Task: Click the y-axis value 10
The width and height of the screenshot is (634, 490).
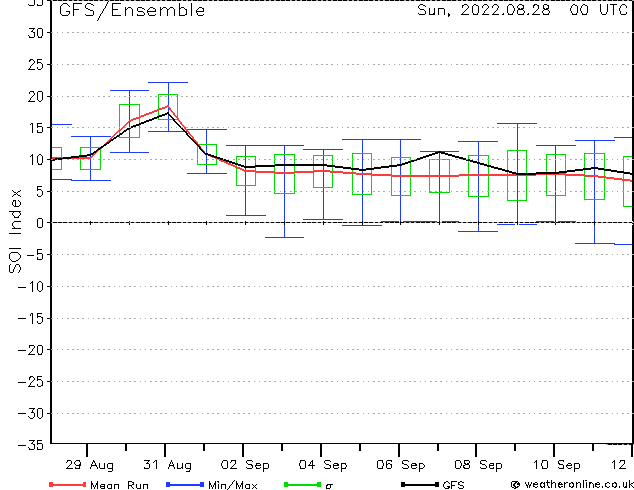Action: point(36,160)
